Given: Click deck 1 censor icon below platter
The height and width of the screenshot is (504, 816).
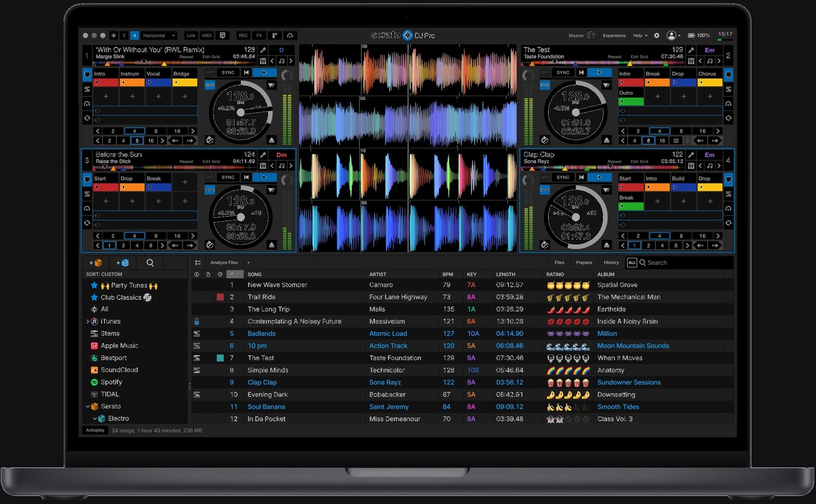Looking at the screenshot, I should 210,140.
